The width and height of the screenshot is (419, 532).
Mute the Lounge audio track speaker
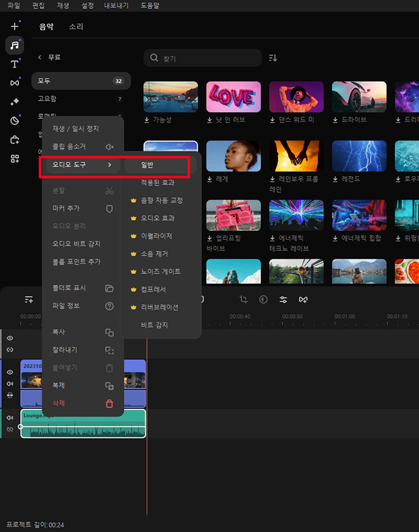pos(10,418)
